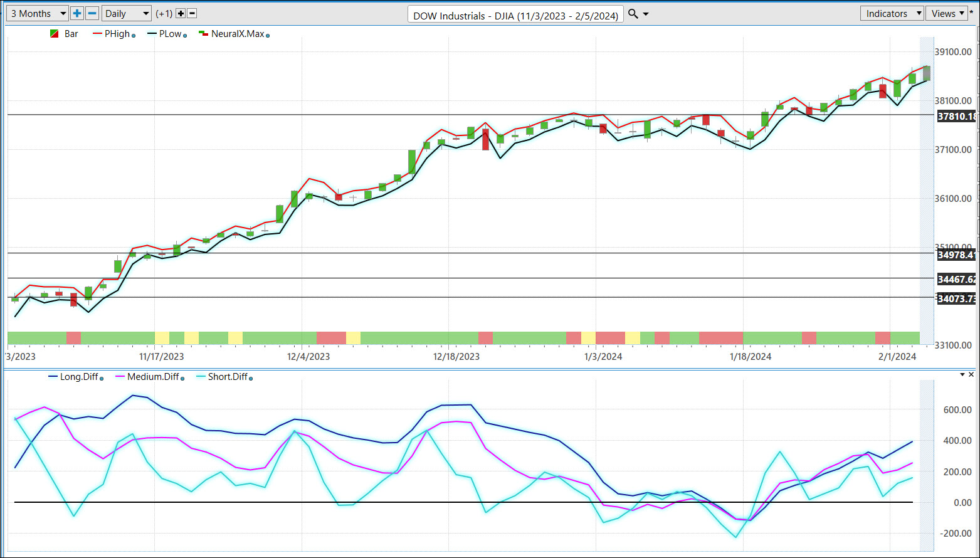Click the Short.Diff legend label

pyautogui.click(x=228, y=377)
